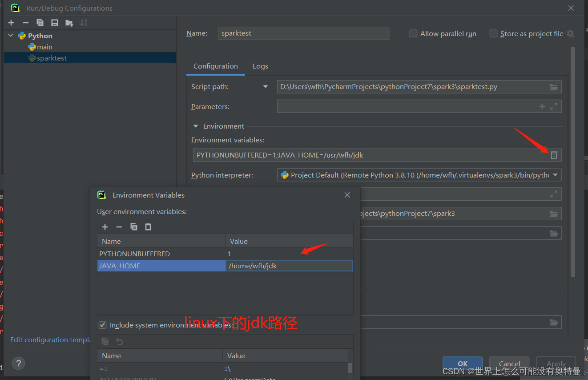Enable Allow parallel run checkbox
Viewport: 588px width, 380px height.
(x=413, y=34)
